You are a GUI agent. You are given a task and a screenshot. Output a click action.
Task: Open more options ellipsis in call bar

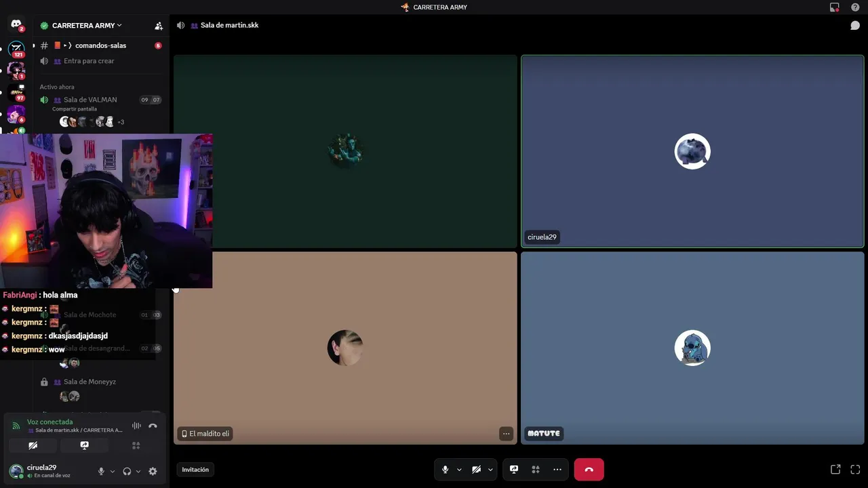click(557, 470)
